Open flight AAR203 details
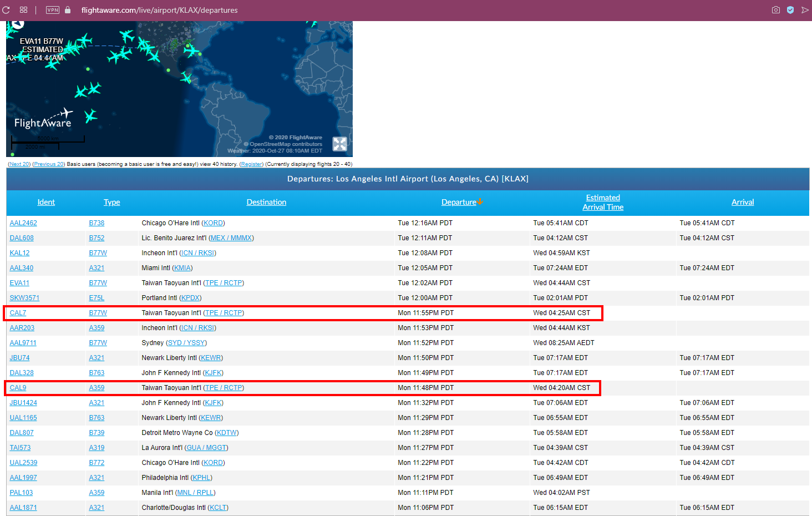812x516 pixels. click(x=22, y=328)
